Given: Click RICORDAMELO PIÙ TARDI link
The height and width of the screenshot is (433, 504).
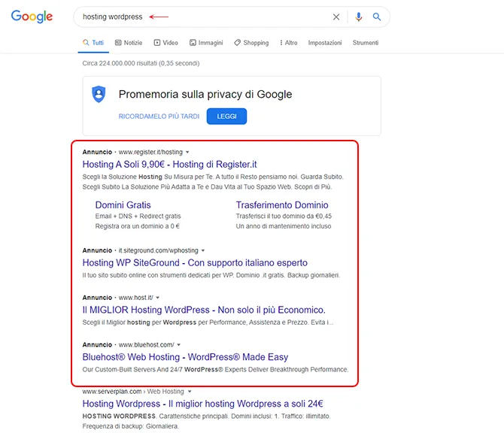Looking at the screenshot, I should (x=159, y=117).
